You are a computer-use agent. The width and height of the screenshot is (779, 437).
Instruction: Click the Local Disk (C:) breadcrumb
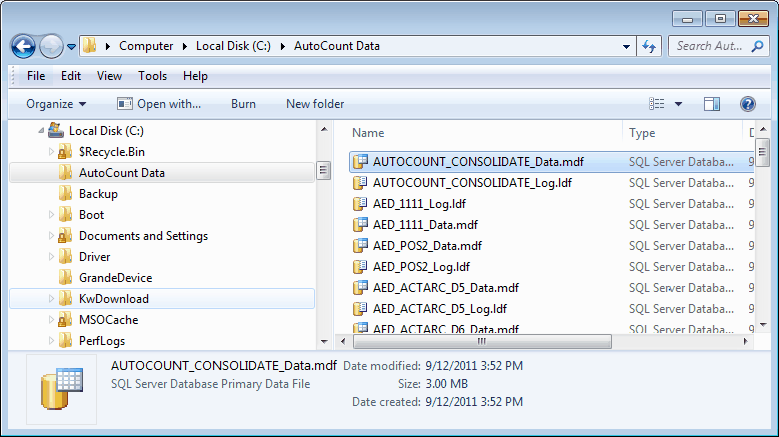[233, 46]
